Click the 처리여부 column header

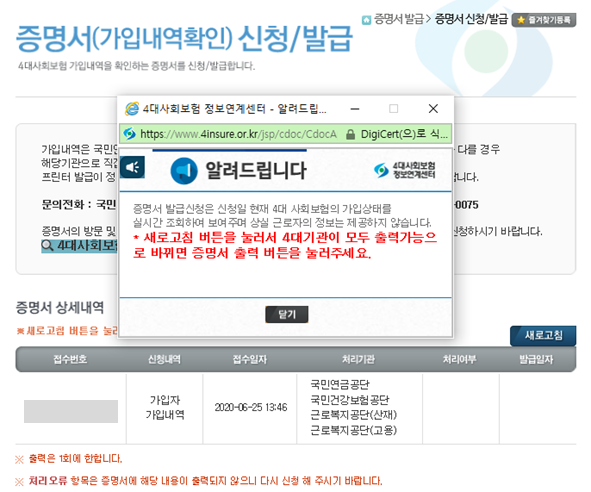(459, 359)
